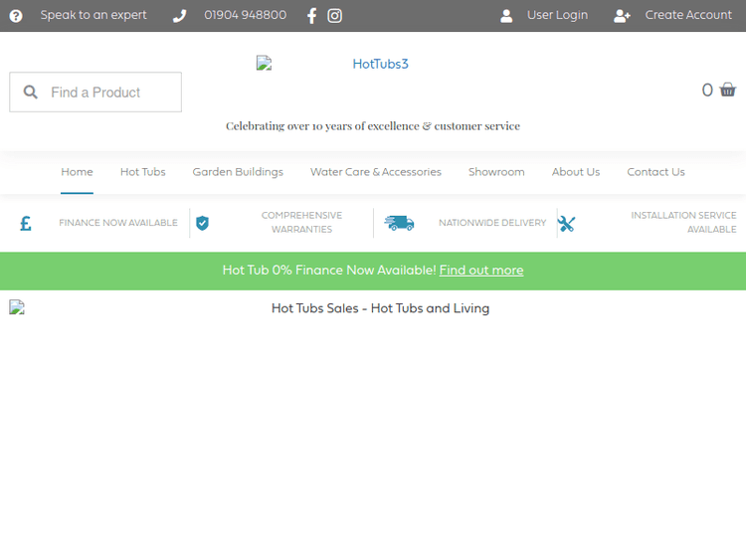Image resolution: width=746 pixels, height=560 pixels.
Task: Click the Find out more link
Action: click(x=481, y=271)
